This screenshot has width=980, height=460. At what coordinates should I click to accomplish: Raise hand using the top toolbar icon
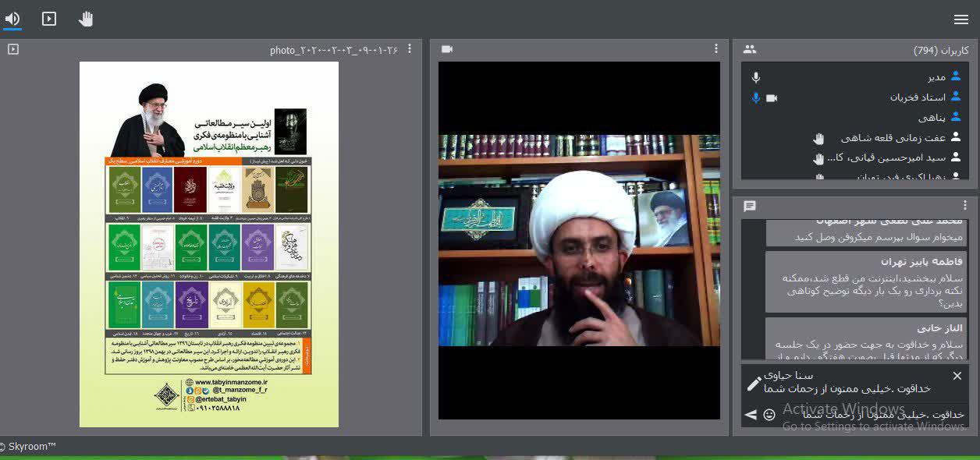(86, 19)
